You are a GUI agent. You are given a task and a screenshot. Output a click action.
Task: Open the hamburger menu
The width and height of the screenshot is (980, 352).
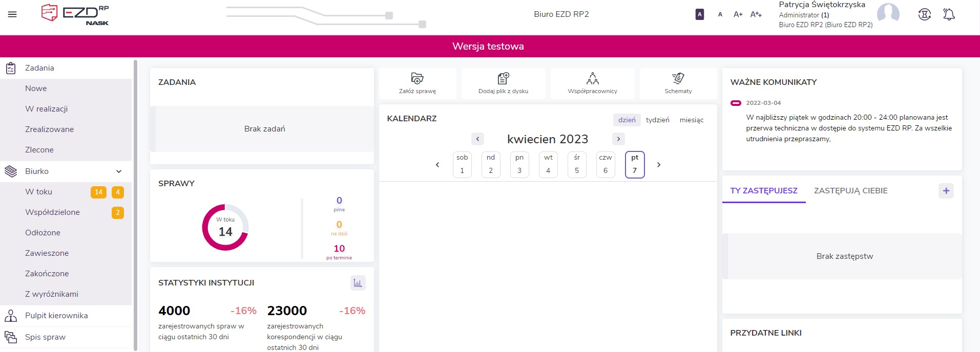tap(12, 14)
